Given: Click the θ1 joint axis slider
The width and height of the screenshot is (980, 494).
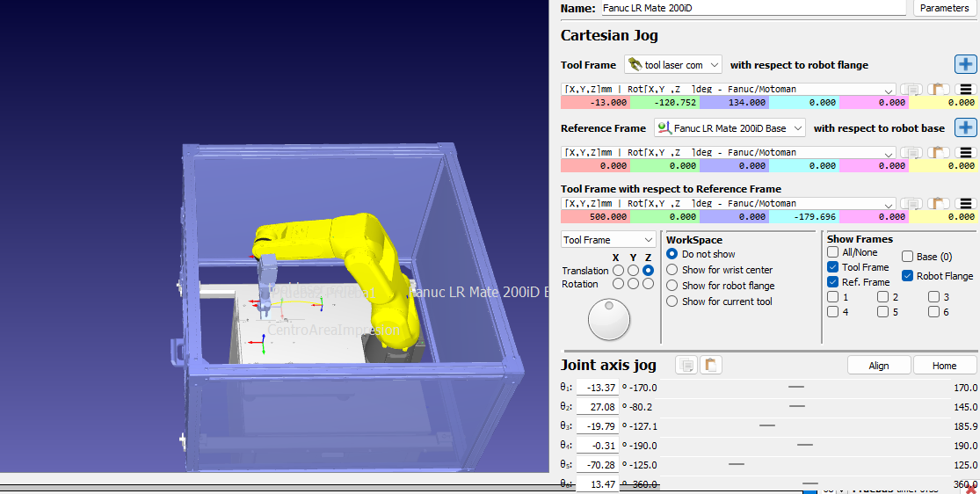Looking at the screenshot, I should pyautogui.click(x=796, y=388).
